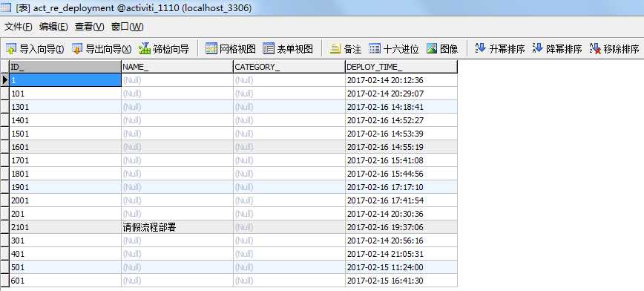The width and height of the screenshot is (644, 291).
Task: Switch to Form View (表单视图)
Action: click(x=288, y=49)
